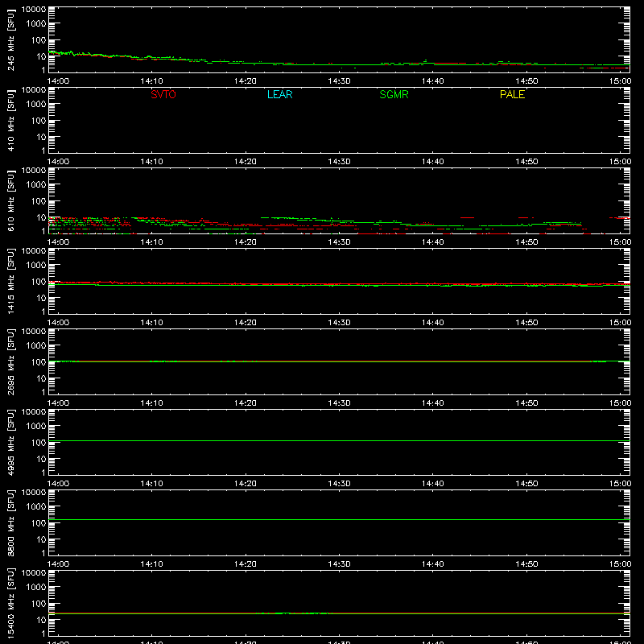Click 14:40 time label under 245 MHz panel
The width and height of the screenshot is (644, 644).
433,81
